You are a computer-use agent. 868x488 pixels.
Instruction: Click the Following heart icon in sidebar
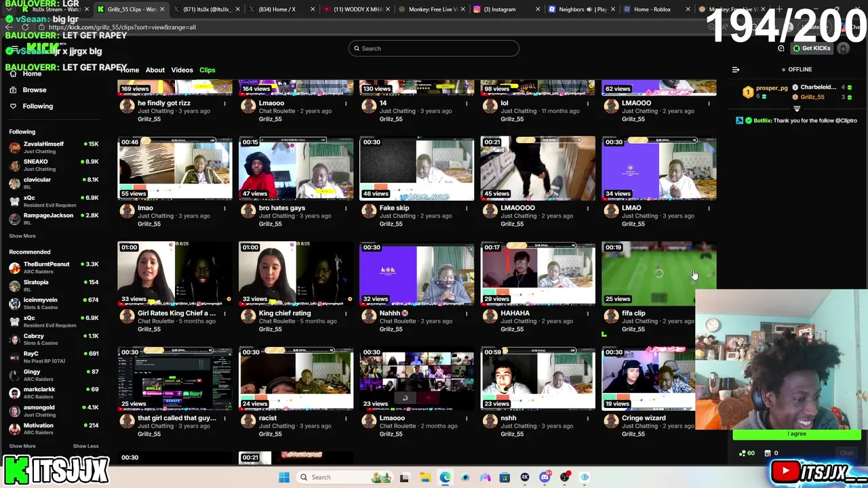coord(13,106)
